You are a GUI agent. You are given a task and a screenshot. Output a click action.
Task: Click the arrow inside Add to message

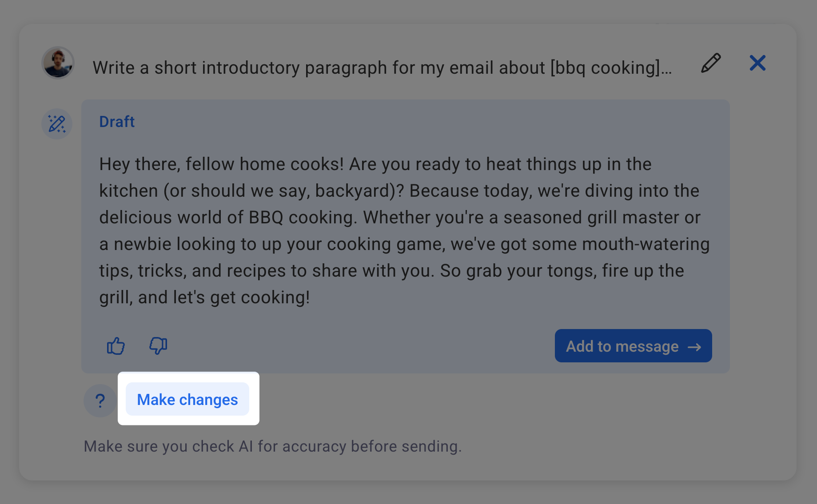pos(695,347)
